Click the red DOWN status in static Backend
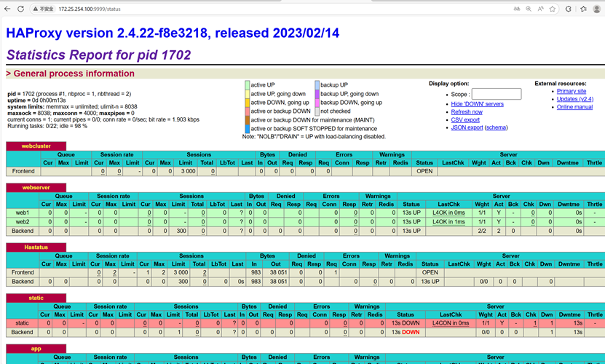Screen dimensions: 605x364 411,332
